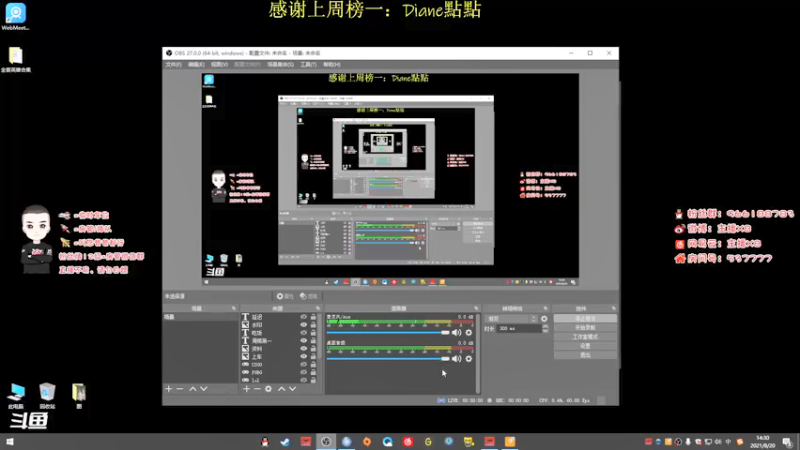The width and height of the screenshot is (800, 450).
Task: Click the 设置 settings button
Action: [585, 346]
